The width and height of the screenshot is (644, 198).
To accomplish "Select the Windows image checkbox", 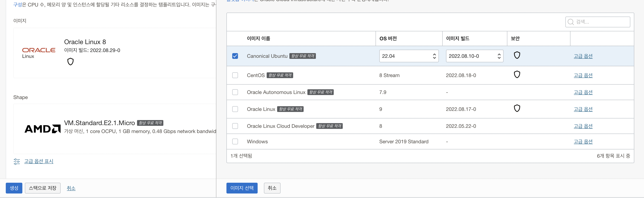I will [x=235, y=142].
